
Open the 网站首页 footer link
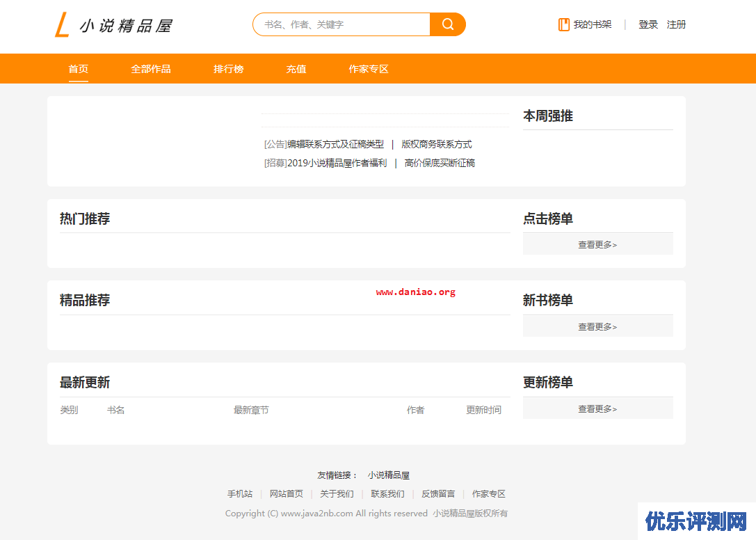pyautogui.click(x=287, y=493)
